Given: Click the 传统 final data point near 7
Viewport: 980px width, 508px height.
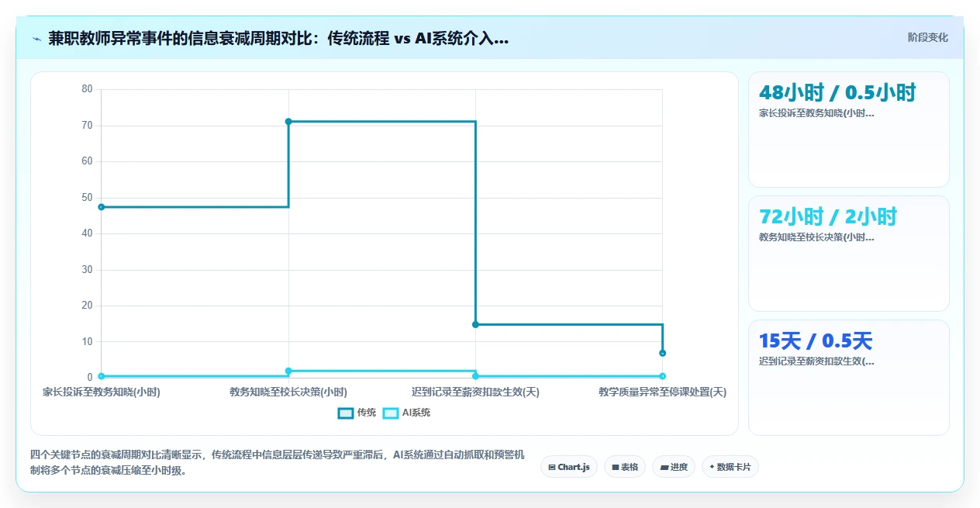Looking at the screenshot, I should click(x=662, y=353).
